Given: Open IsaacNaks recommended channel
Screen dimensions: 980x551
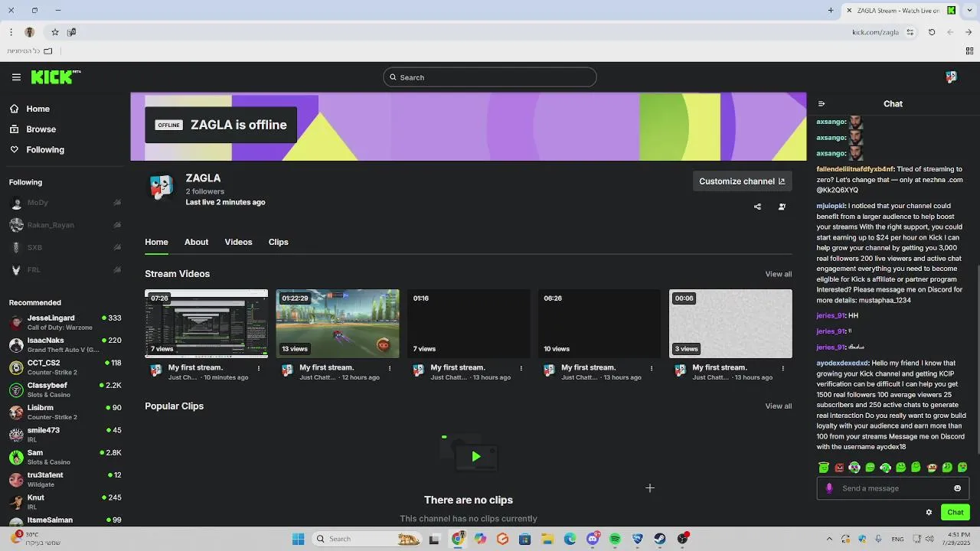Looking at the screenshot, I should click(64, 344).
